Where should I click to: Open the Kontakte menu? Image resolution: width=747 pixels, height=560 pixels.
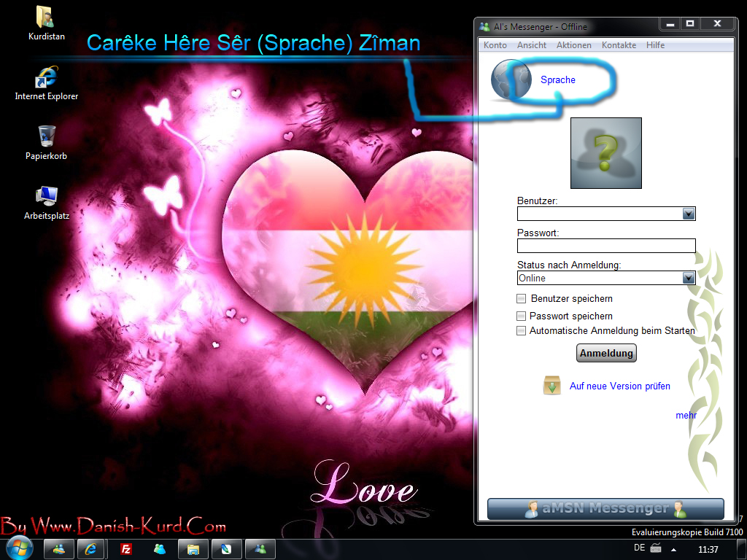point(619,45)
